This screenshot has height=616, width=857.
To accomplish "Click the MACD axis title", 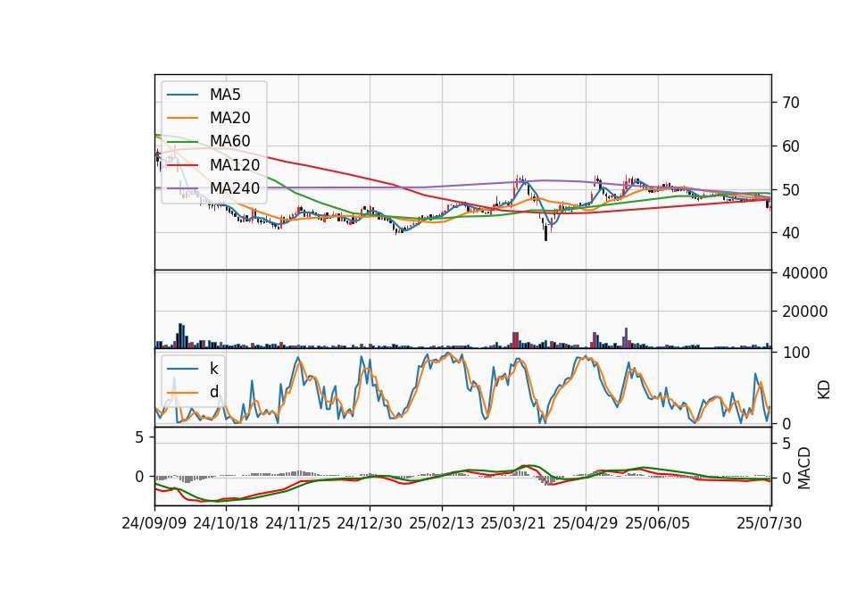I will coord(804,469).
